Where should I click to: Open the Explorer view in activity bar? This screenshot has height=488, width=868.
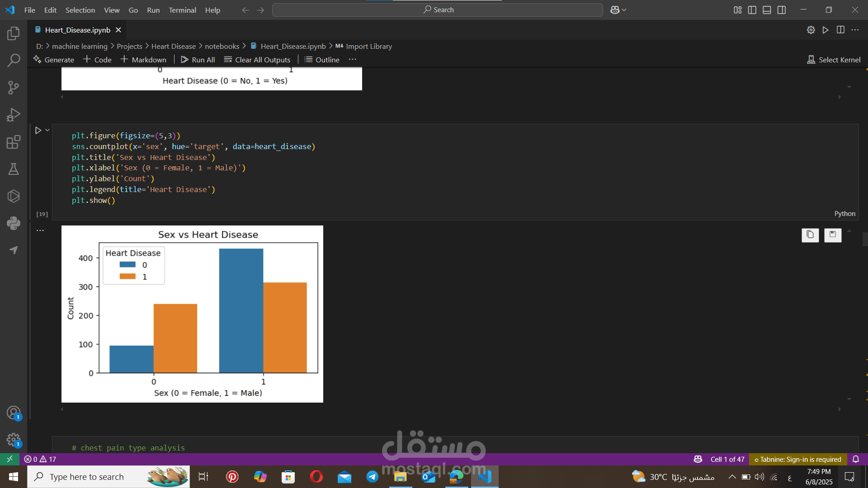click(14, 33)
